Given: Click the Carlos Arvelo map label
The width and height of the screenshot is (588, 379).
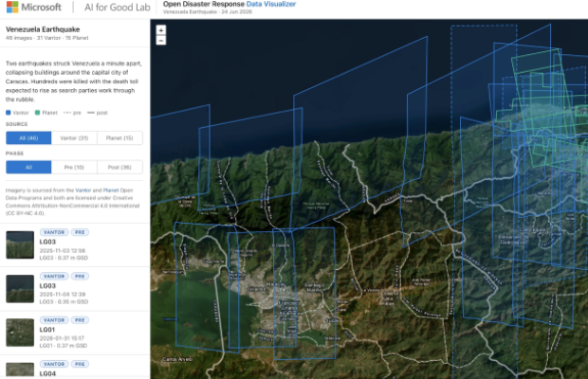Looking at the screenshot, I should click(x=177, y=359).
